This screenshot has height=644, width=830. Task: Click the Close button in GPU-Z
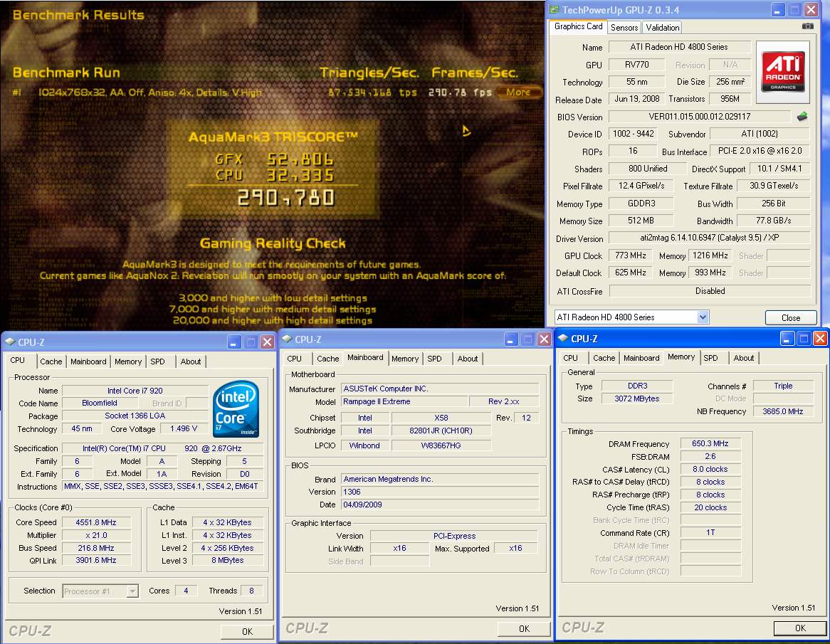click(x=791, y=317)
